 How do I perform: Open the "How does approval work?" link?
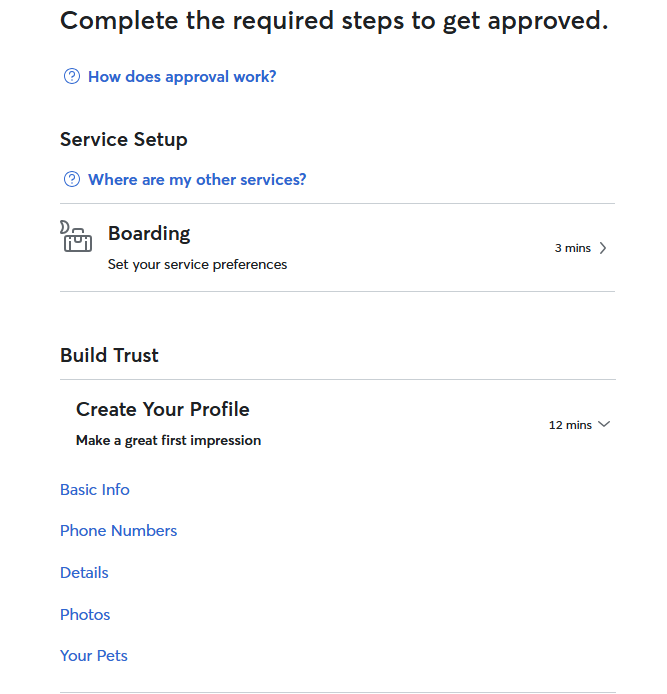tap(182, 76)
